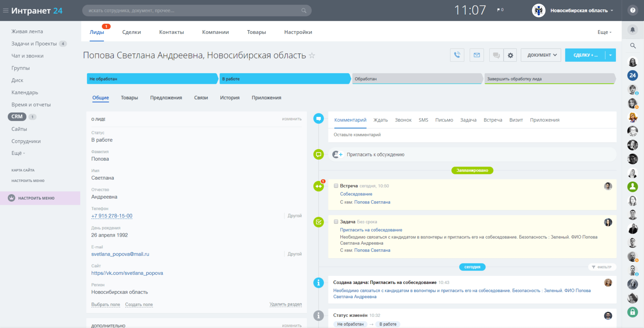
Task: Click the help question mark icon
Action: (633, 10)
